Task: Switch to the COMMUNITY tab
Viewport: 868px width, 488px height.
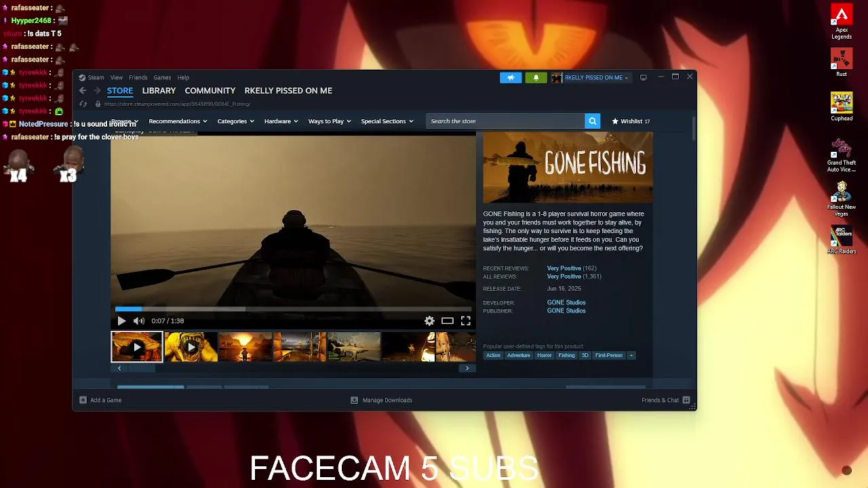Action: click(210, 90)
